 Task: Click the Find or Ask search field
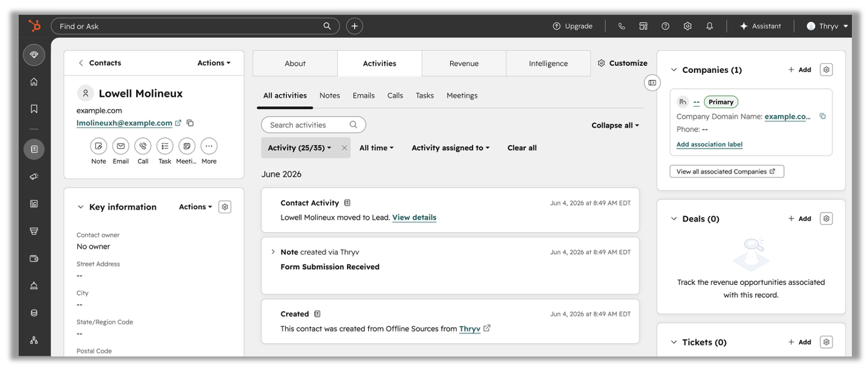195,26
